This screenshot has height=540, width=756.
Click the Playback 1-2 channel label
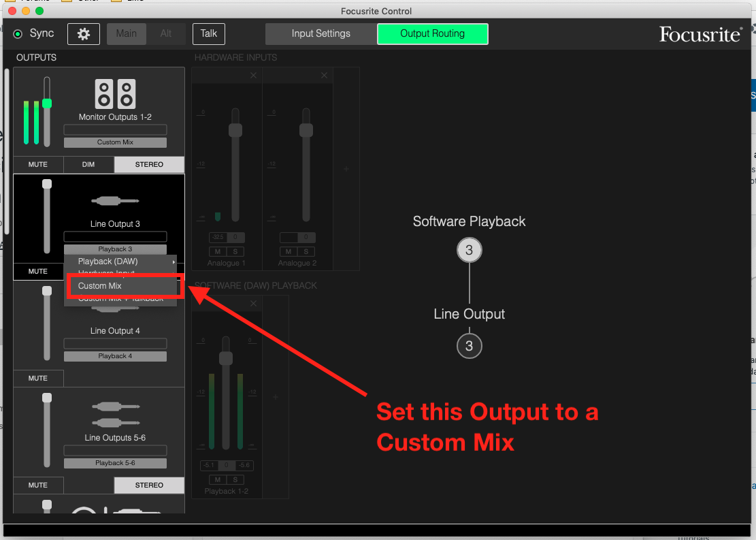[227, 491]
